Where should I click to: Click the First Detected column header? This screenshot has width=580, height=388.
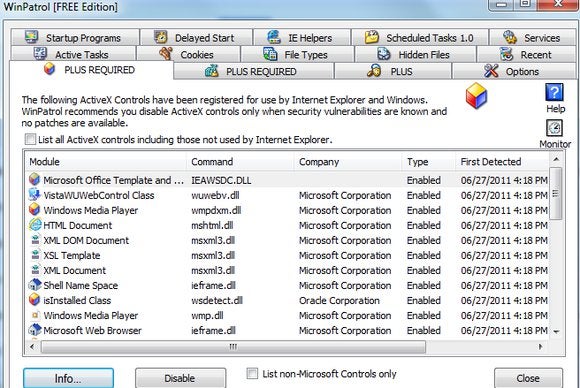(502, 162)
